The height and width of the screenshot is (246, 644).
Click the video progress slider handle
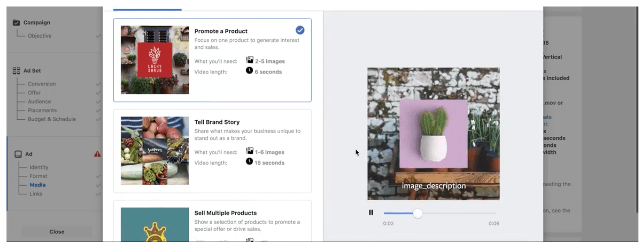(x=418, y=214)
